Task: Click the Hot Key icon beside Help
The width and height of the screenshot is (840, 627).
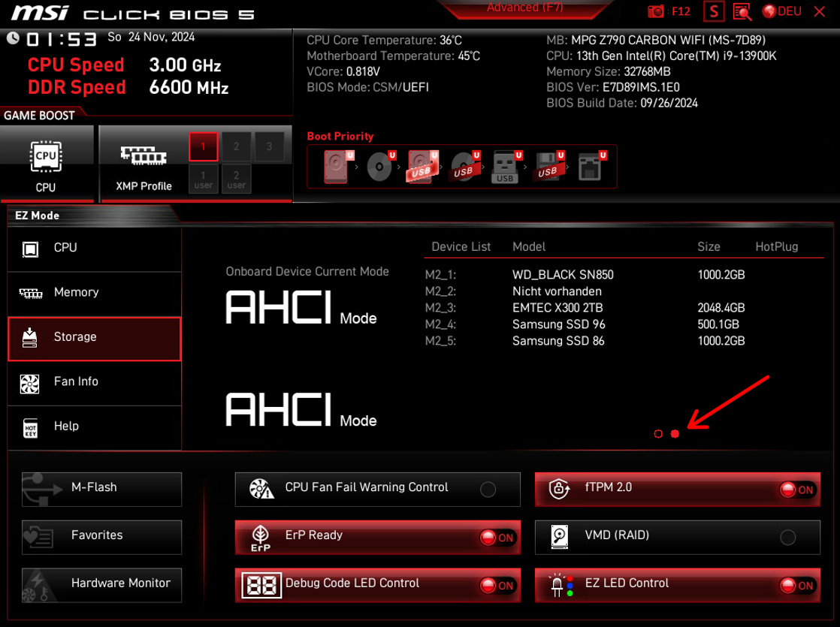Action: 31,428
